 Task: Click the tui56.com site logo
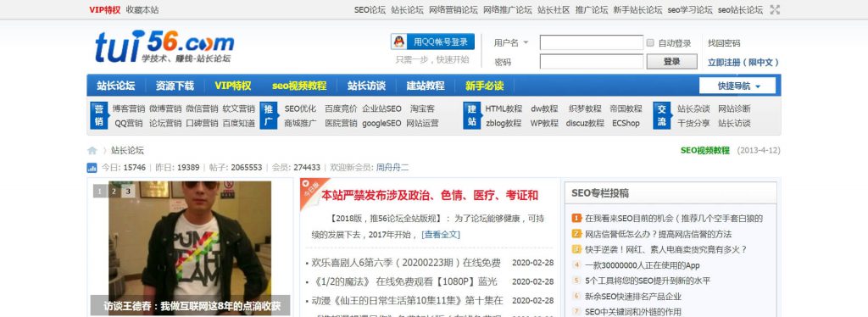click(164, 47)
